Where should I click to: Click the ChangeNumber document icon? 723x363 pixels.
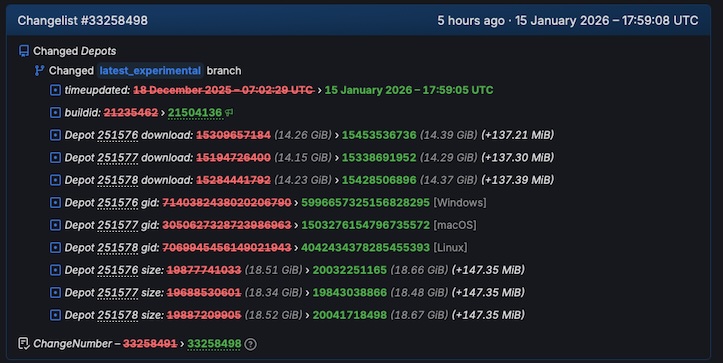[x=24, y=343]
